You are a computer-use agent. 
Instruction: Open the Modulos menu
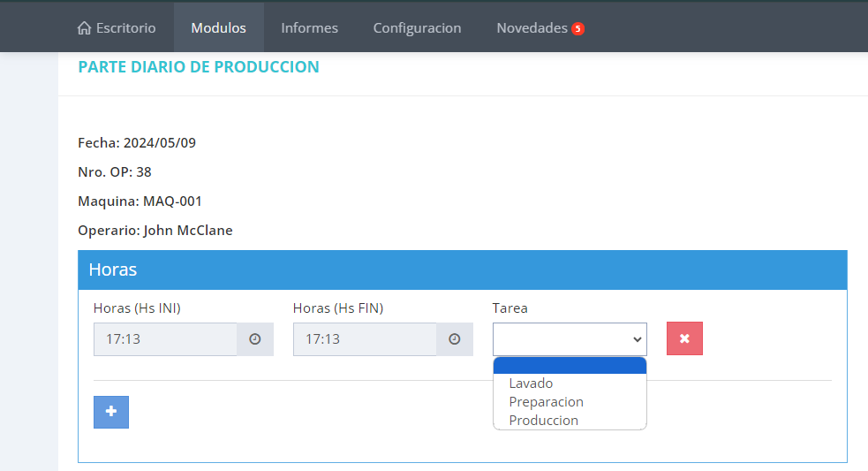click(x=218, y=28)
